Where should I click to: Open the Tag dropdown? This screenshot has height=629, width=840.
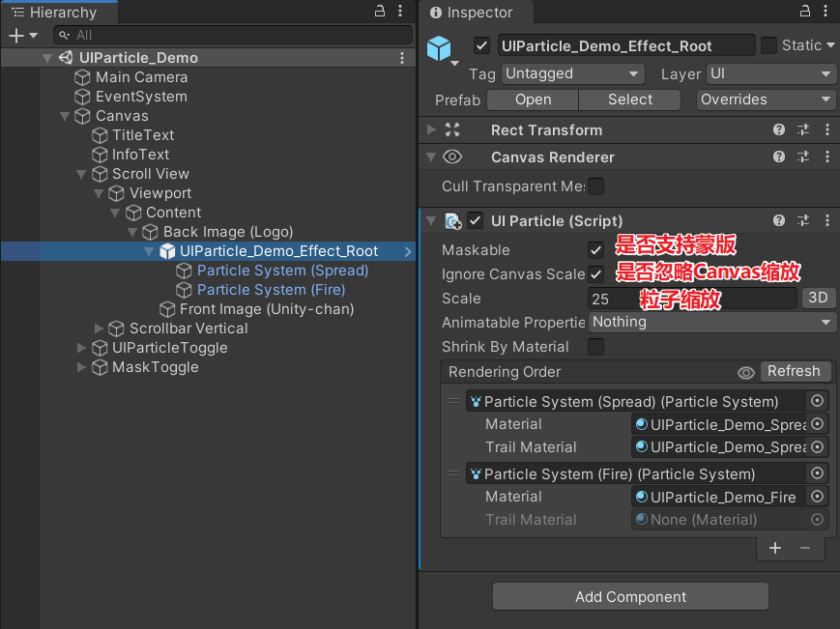(572, 73)
